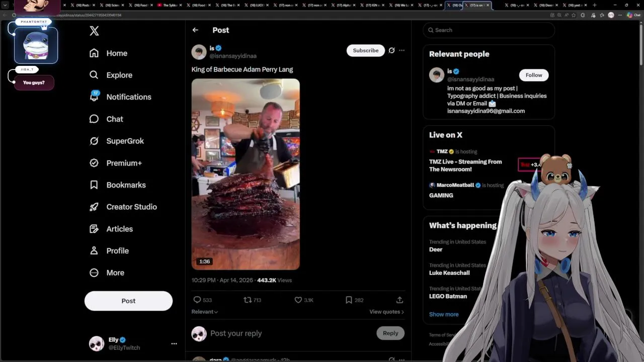Open TMZ Live - Streaming From The Newsroom

pos(465,165)
